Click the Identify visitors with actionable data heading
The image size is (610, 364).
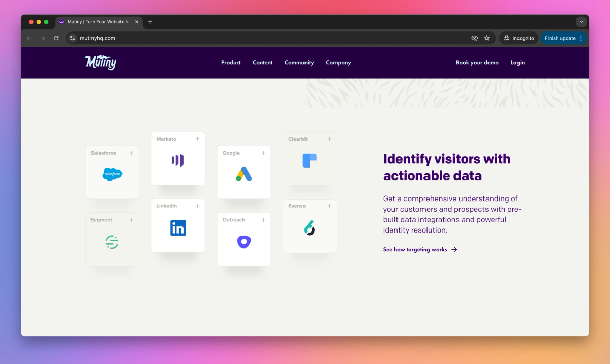447,167
